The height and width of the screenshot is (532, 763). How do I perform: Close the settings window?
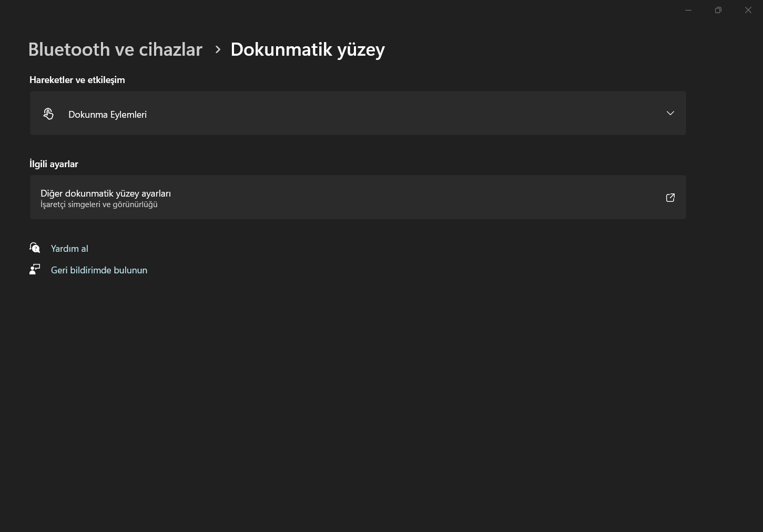748,11
